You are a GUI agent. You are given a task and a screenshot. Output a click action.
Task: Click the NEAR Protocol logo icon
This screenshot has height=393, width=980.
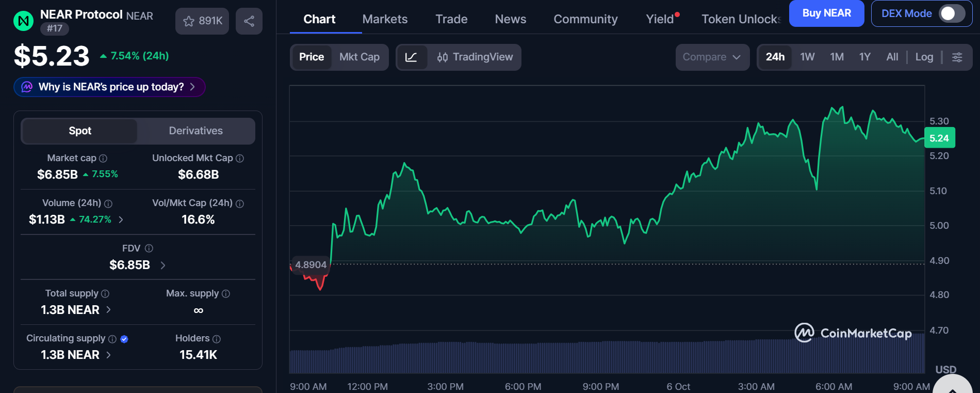23,21
